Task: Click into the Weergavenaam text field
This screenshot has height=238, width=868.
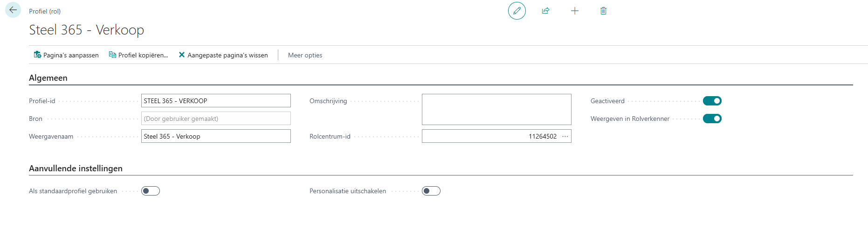Action: (216, 136)
